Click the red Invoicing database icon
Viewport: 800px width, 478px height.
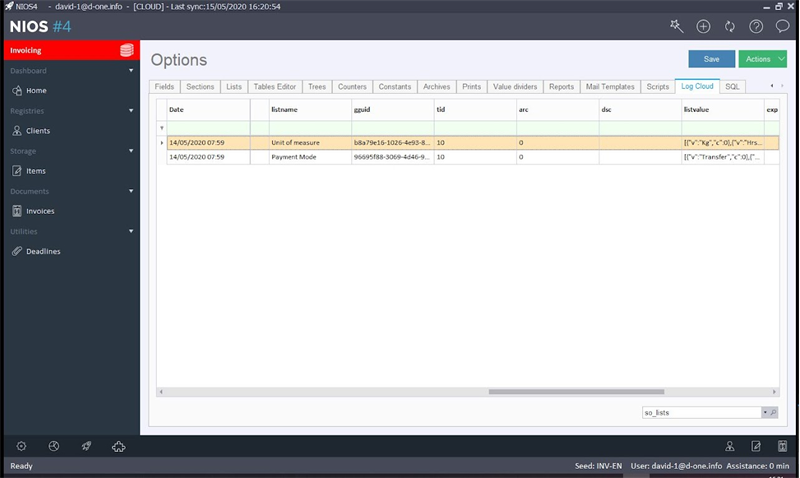[127, 50]
